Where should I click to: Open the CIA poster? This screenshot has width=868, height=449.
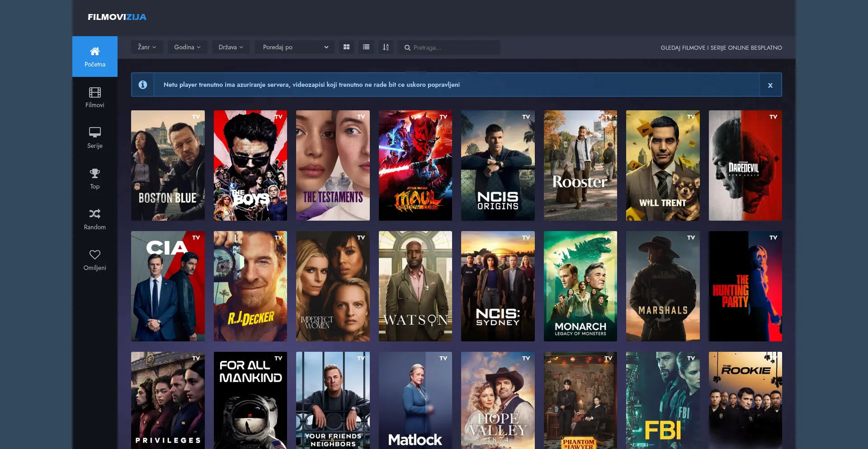coord(168,286)
